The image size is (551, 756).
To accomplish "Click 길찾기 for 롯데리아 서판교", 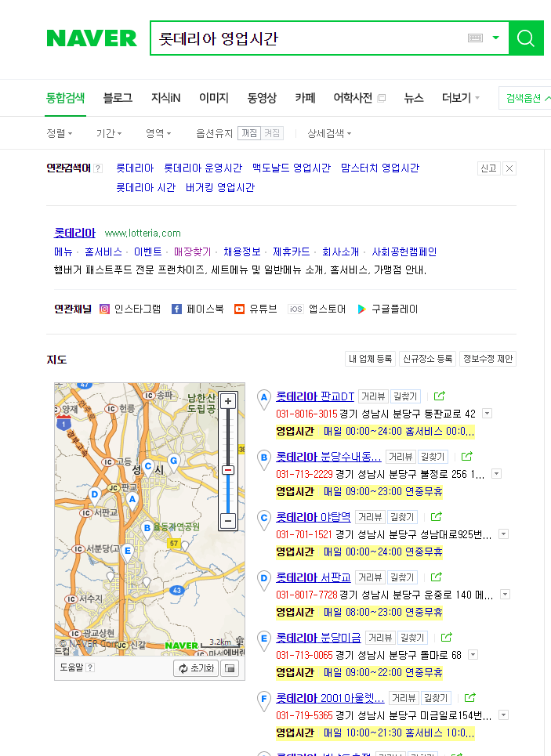I will tap(401, 577).
